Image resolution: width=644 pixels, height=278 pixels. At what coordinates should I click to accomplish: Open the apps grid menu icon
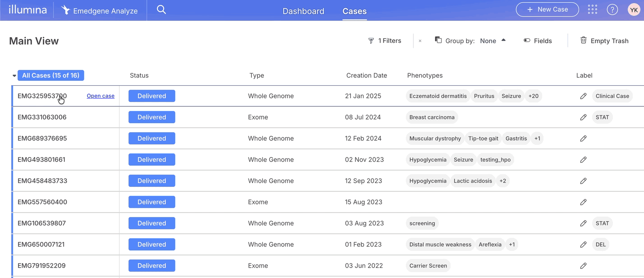click(x=593, y=9)
